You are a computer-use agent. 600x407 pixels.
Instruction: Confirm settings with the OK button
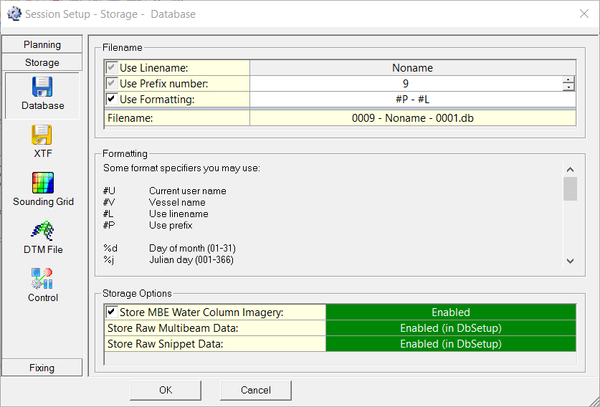tap(166, 389)
